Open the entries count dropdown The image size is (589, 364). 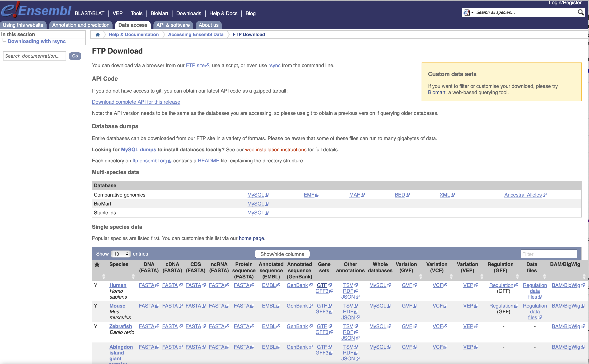click(121, 254)
